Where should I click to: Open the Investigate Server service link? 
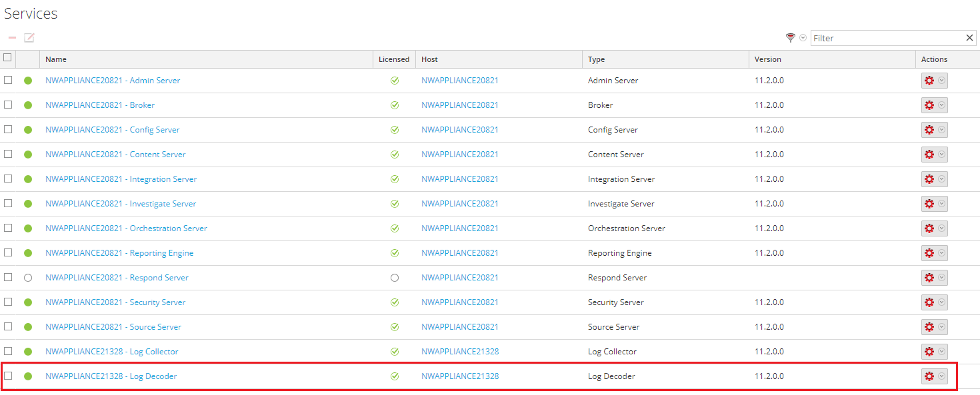click(121, 203)
